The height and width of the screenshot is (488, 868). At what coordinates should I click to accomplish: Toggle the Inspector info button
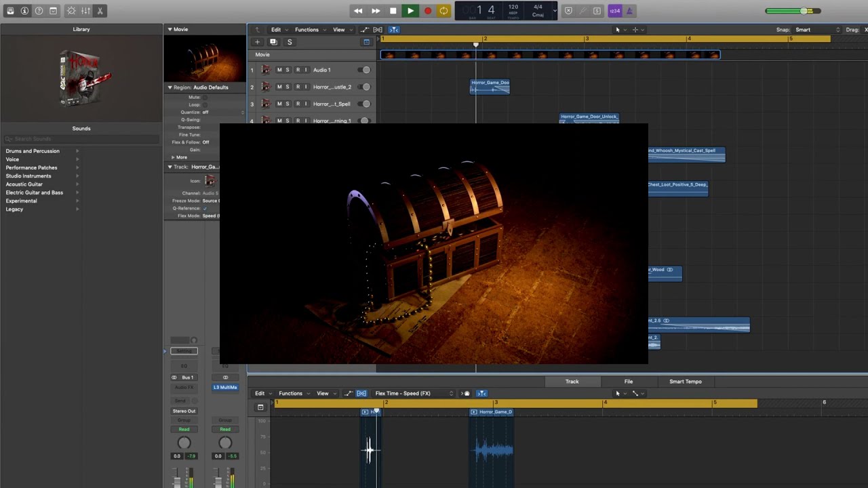click(x=24, y=11)
